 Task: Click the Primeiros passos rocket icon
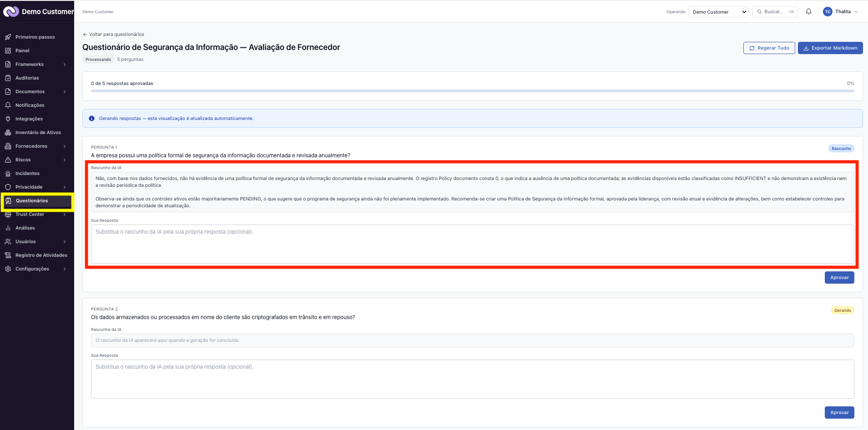8,37
